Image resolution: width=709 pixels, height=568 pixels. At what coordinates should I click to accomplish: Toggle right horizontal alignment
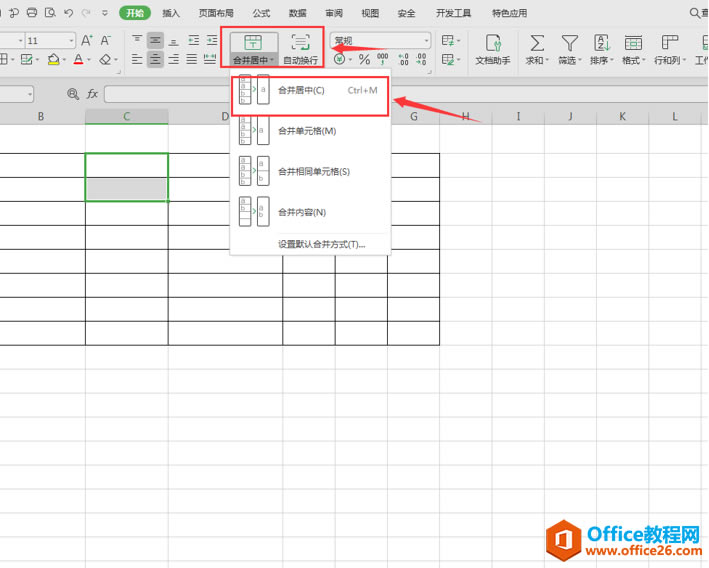pyautogui.click(x=173, y=59)
